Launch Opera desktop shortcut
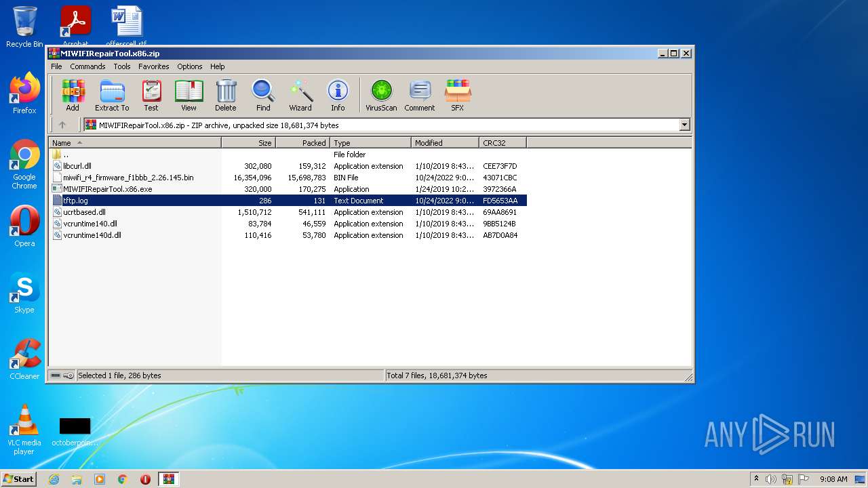This screenshot has height=488, width=868. (24, 226)
